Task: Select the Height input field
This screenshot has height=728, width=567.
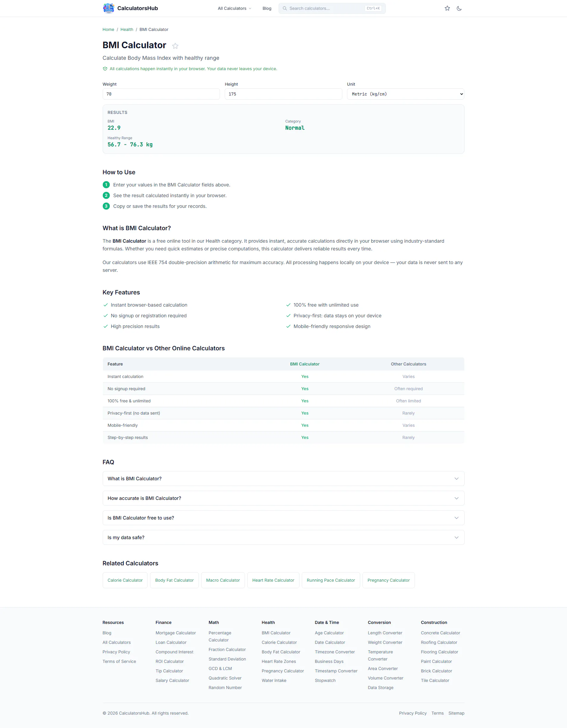Action: click(x=283, y=94)
